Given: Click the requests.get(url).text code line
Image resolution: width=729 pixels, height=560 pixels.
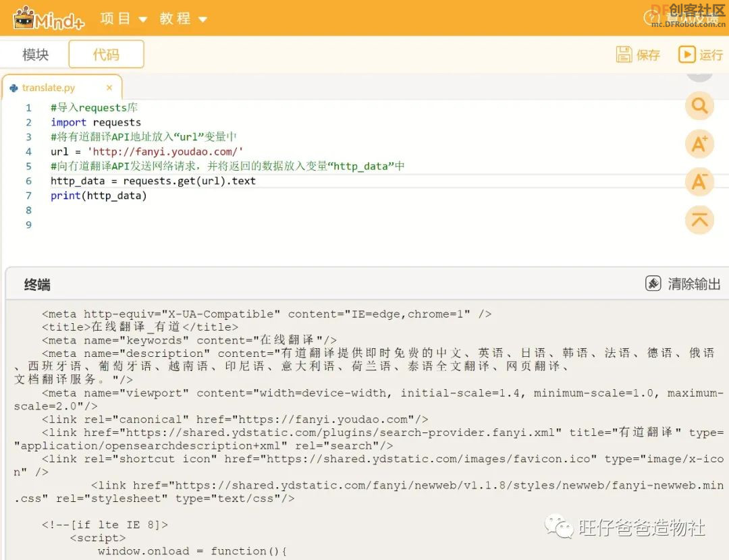Looking at the screenshot, I should (x=153, y=181).
